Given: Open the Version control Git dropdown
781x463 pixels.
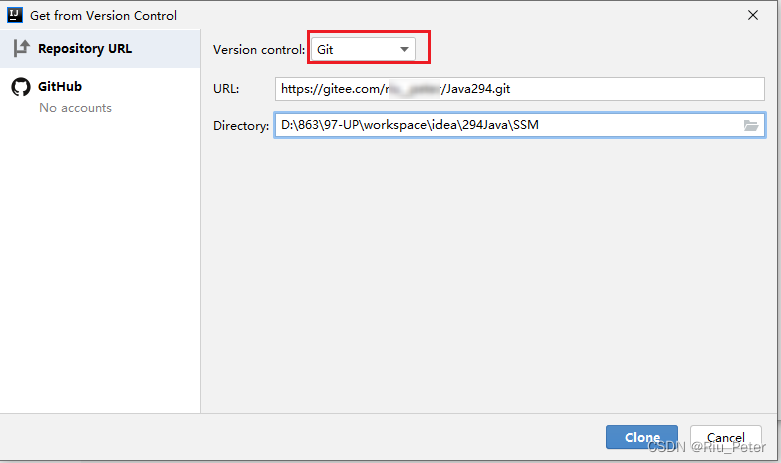Looking at the screenshot, I should pyautogui.click(x=363, y=50).
